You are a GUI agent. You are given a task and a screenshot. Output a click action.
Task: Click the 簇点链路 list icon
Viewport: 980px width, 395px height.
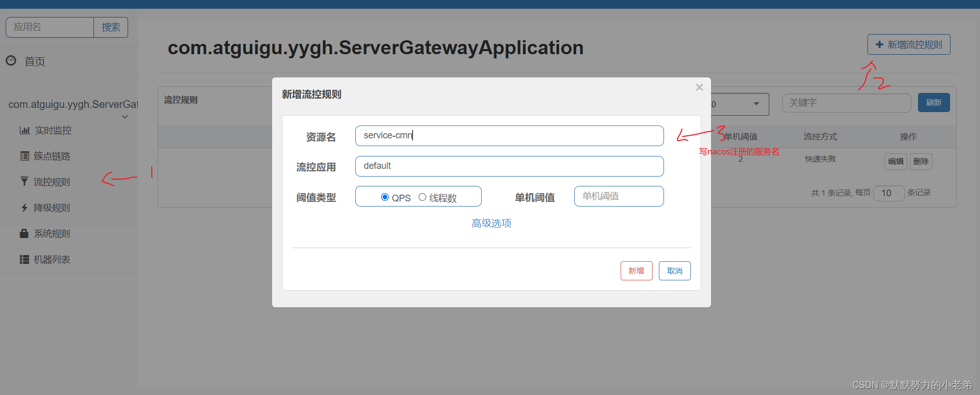[24, 156]
